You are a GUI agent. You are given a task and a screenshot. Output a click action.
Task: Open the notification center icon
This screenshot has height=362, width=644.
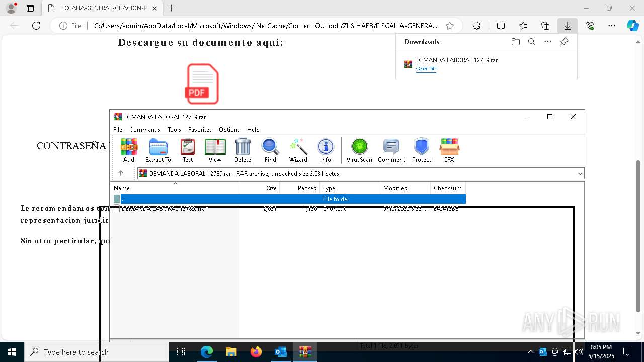point(627,352)
